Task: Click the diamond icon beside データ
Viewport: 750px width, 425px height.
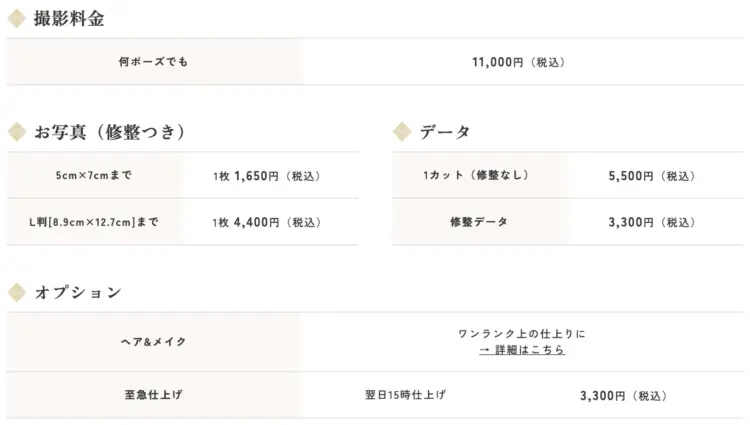Action: [402, 132]
